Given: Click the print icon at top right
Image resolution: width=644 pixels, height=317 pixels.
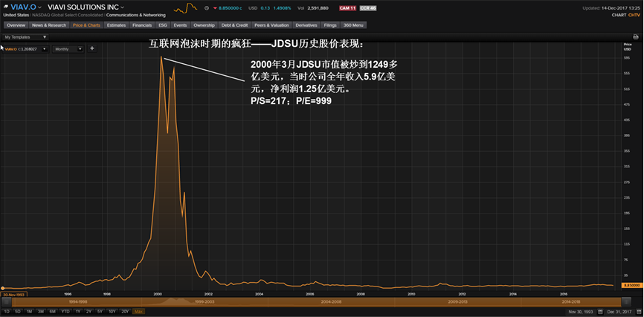Looking at the screenshot, I should click(x=637, y=36).
